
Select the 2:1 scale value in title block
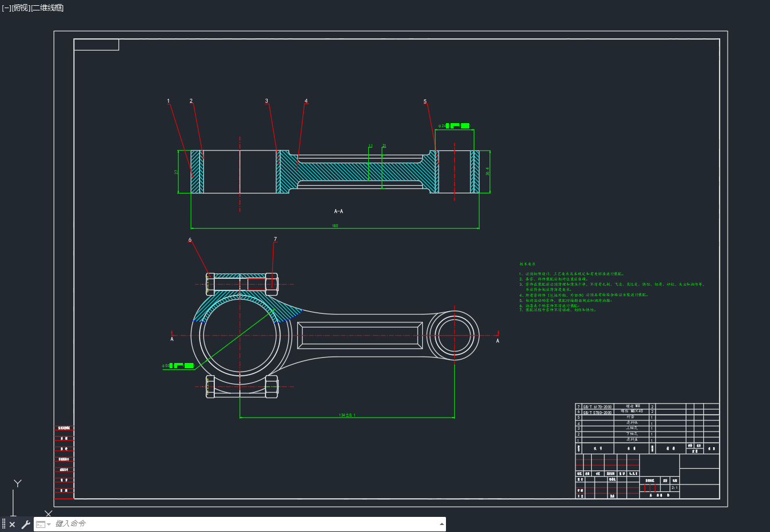(674, 488)
